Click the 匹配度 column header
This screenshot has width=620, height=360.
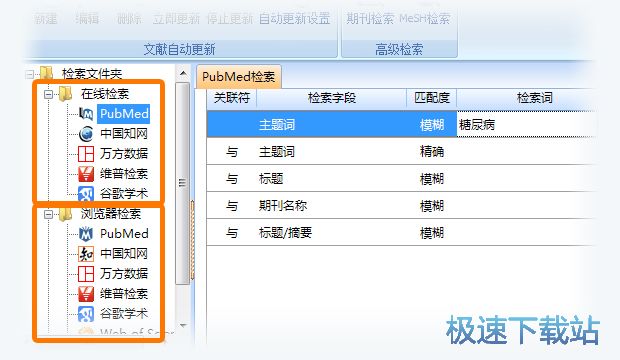point(432,98)
